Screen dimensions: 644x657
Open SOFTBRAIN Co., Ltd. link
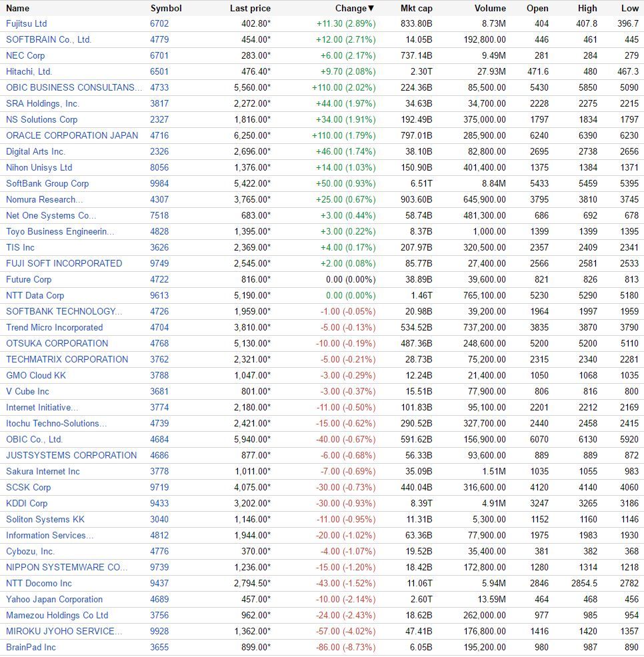49,39
